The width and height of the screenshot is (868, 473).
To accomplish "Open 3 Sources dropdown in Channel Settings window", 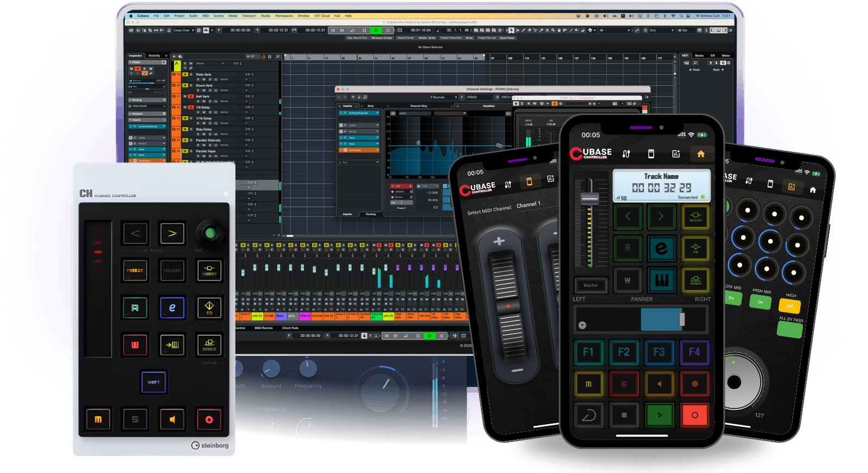I will (444, 97).
